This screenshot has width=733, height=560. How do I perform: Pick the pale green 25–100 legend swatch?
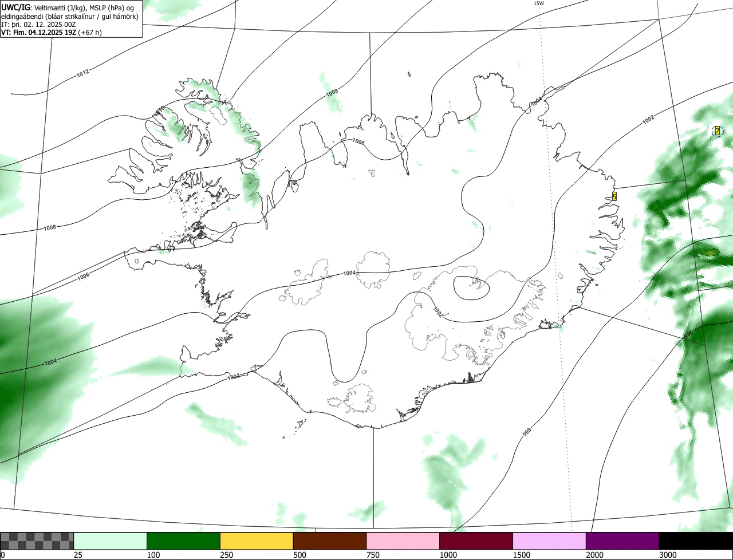[x=111, y=541]
